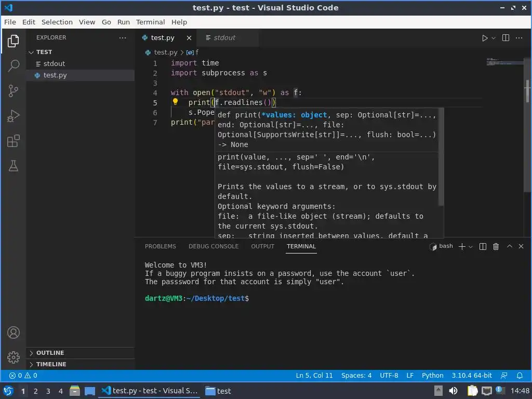Open the PROBLEMS panel tab
The image size is (532, 399).
click(x=160, y=246)
